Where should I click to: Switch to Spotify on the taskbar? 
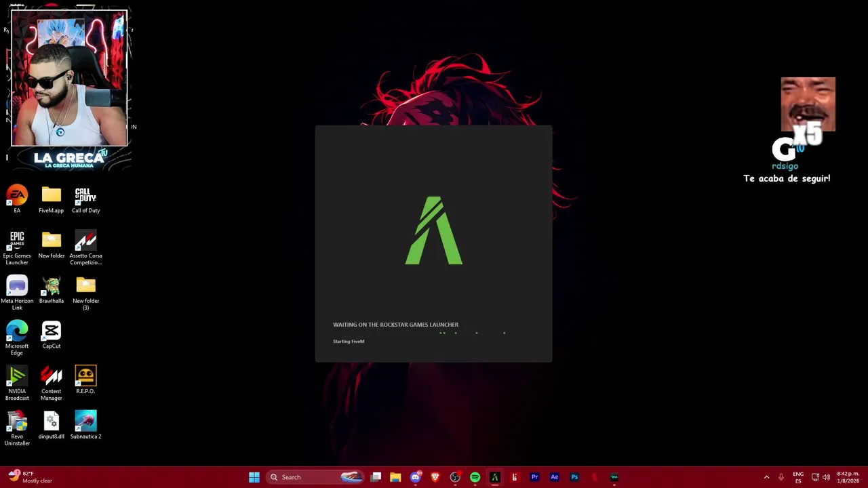475,477
